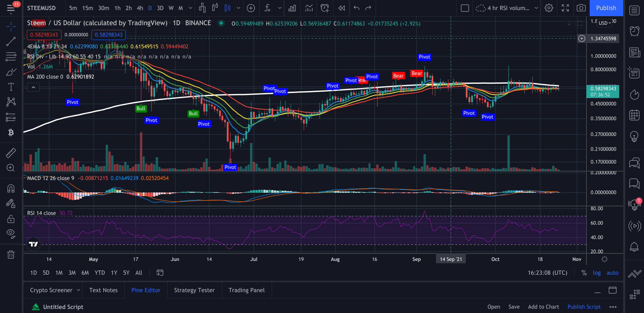Select the weekly W timeframe
The width and height of the screenshot is (644, 313).
click(171, 8)
